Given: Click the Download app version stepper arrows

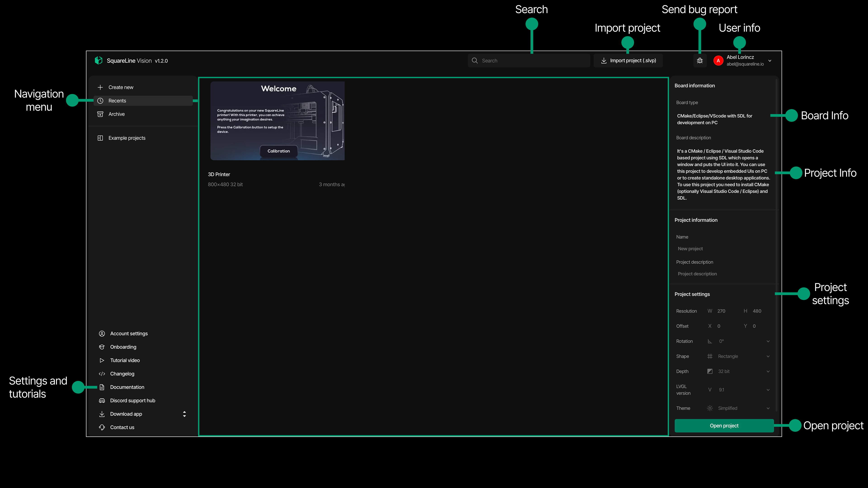Looking at the screenshot, I should (184, 414).
